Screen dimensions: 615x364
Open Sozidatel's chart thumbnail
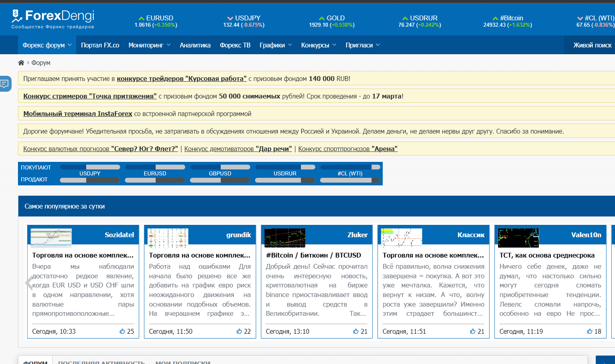(x=51, y=238)
